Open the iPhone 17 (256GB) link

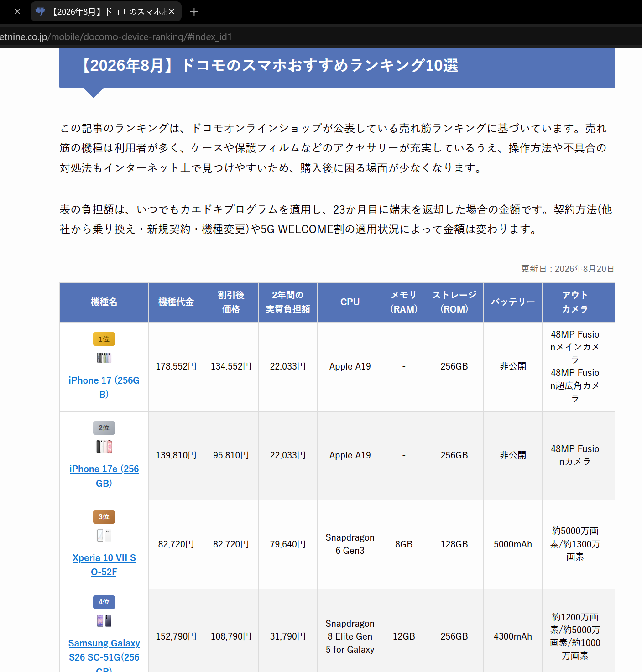(104, 387)
